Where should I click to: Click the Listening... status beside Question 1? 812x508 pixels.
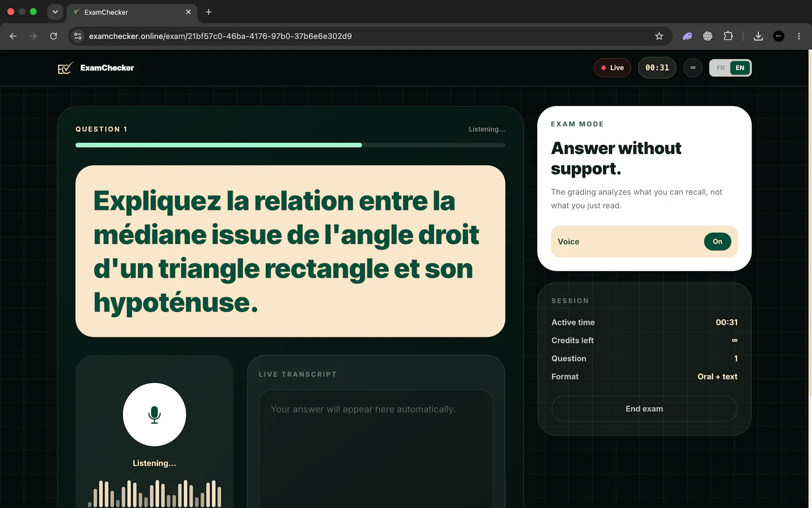coord(487,130)
